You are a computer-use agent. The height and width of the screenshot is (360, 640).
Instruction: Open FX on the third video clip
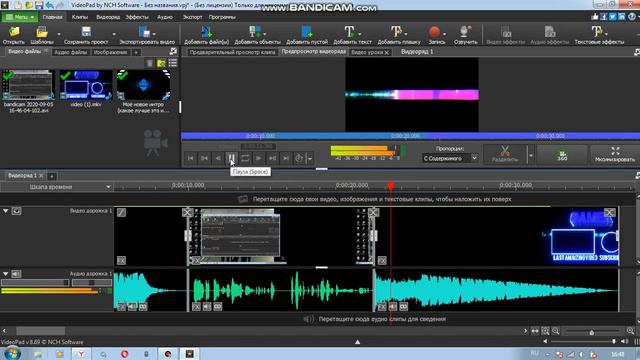(x=382, y=260)
